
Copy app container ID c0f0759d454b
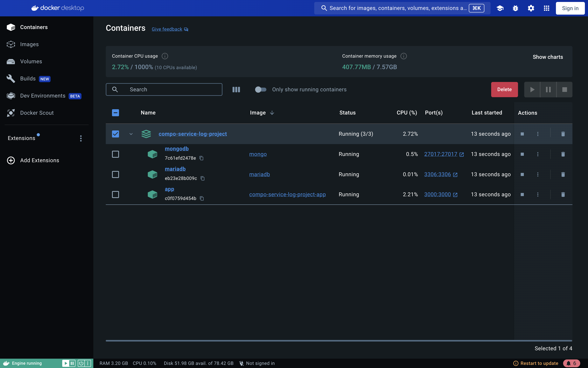click(202, 198)
